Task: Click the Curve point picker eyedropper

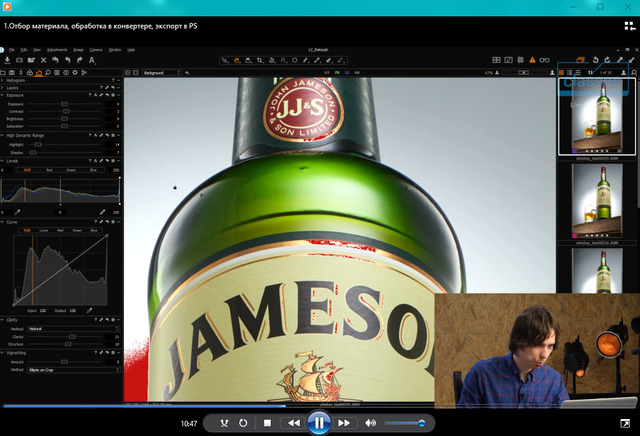Action: click(89, 311)
